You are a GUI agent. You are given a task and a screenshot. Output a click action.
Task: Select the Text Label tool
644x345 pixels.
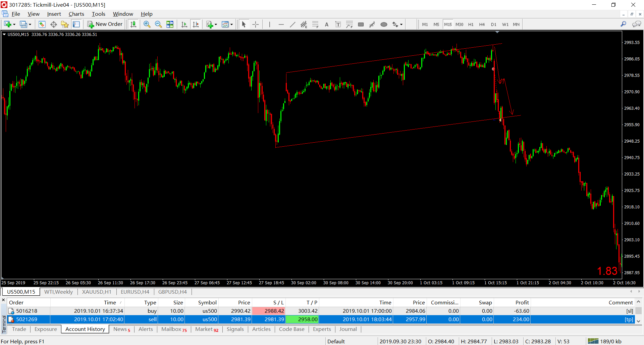338,24
